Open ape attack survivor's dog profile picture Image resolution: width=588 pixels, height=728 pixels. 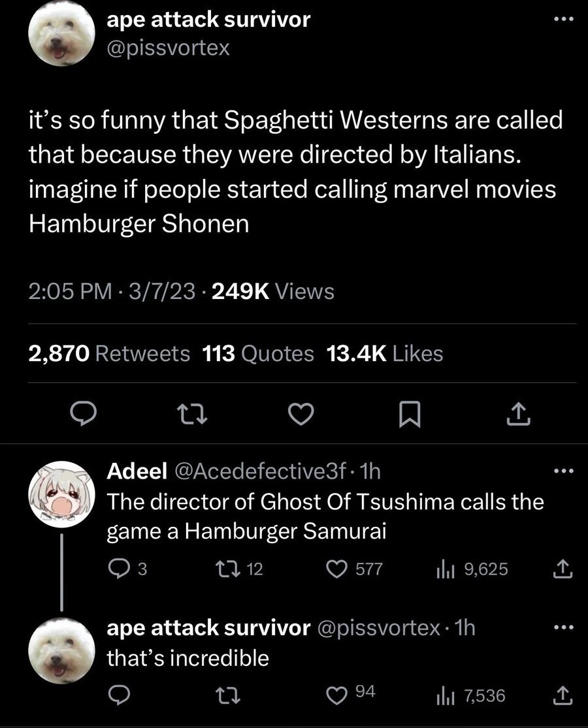(x=61, y=33)
